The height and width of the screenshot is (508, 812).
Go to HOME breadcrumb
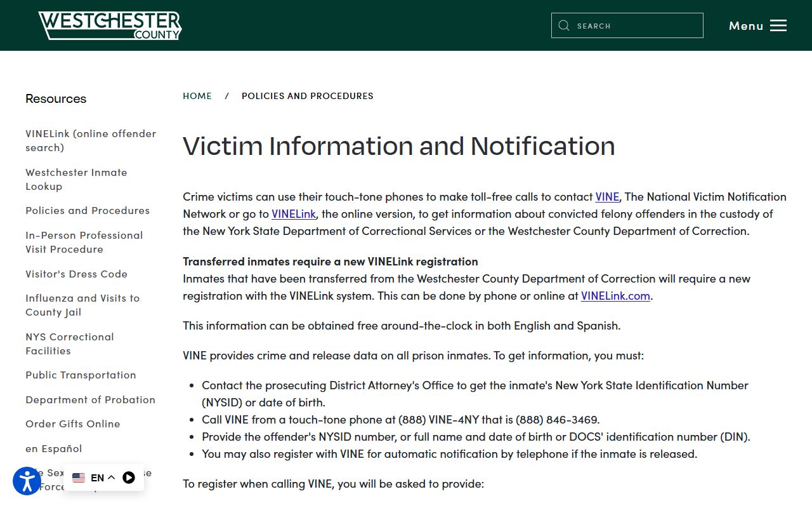point(197,96)
